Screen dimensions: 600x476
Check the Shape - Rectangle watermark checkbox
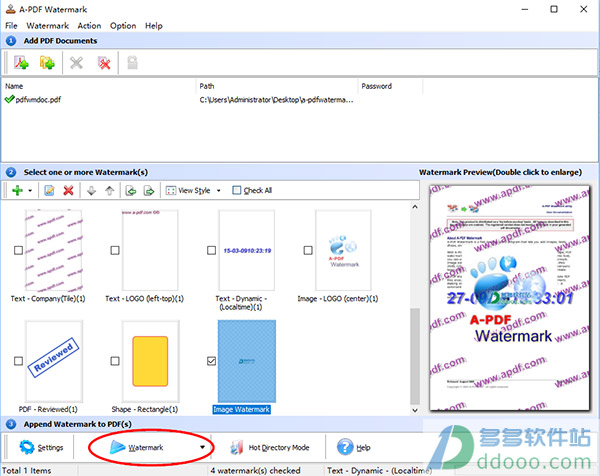click(x=115, y=361)
